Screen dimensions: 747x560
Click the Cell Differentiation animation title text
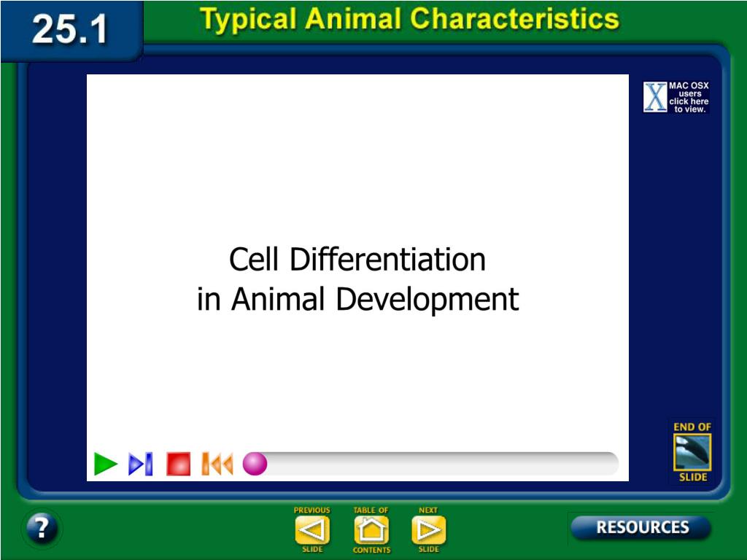pyautogui.click(x=357, y=279)
